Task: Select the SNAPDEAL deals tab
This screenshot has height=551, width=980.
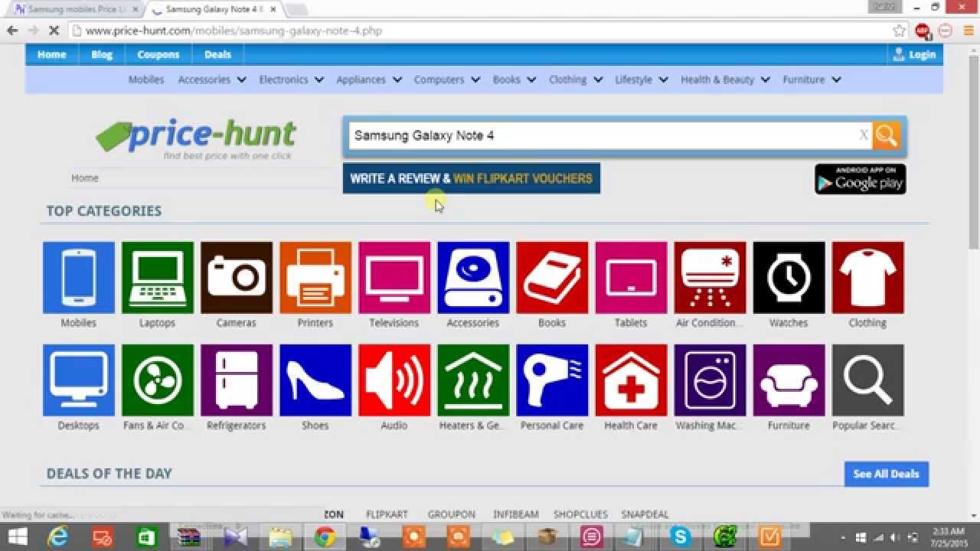Action: [645, 514]
